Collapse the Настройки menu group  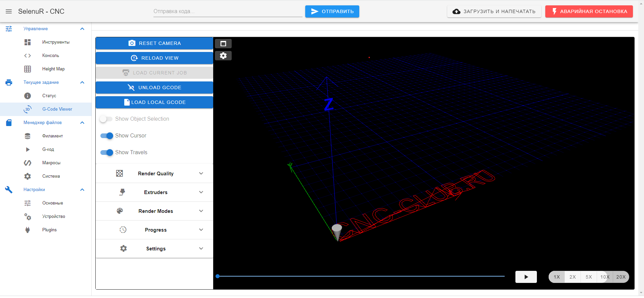pos(82,190)
